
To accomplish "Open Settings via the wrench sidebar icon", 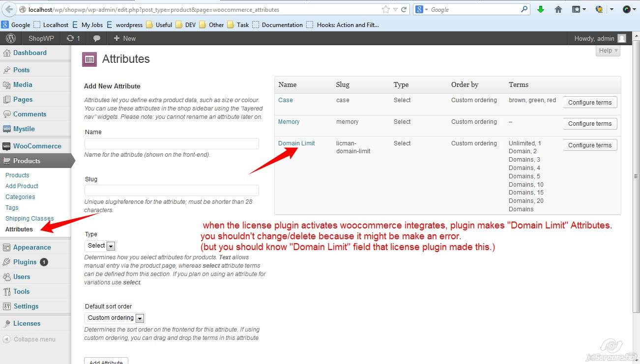I will [x=7, y=306].
